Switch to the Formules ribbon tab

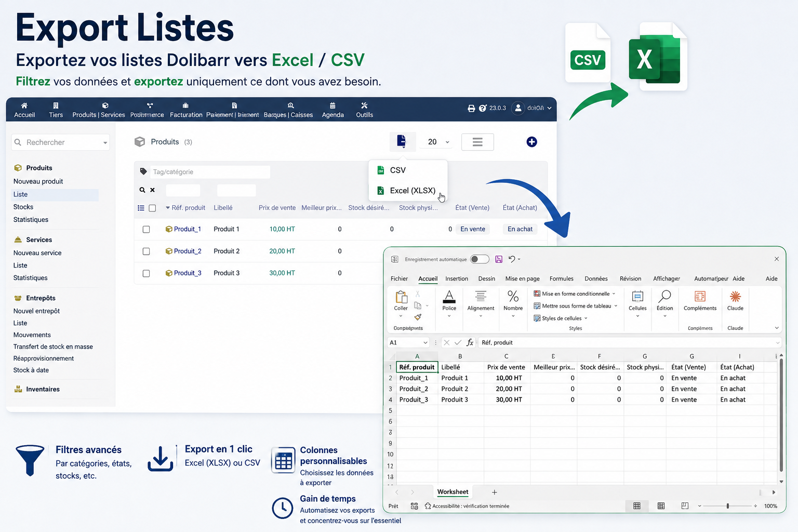point(562,279)
